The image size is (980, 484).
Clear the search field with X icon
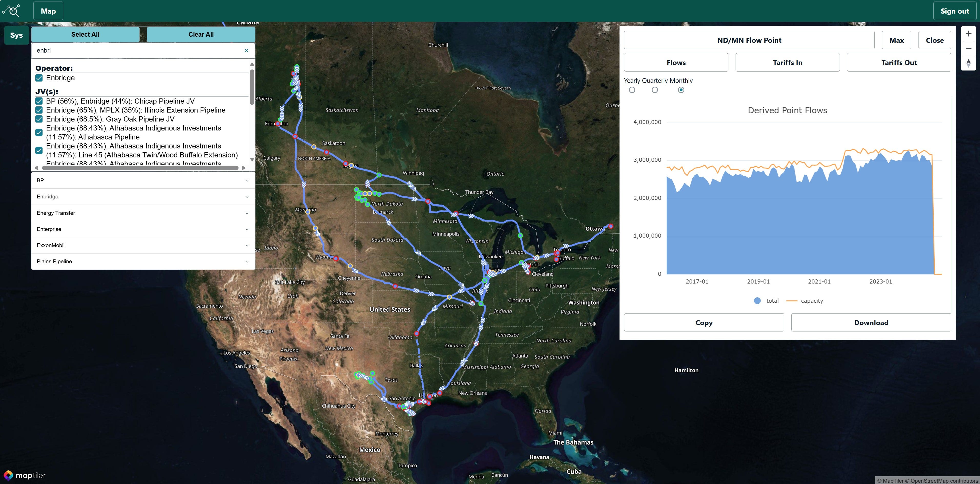[246, 51]
